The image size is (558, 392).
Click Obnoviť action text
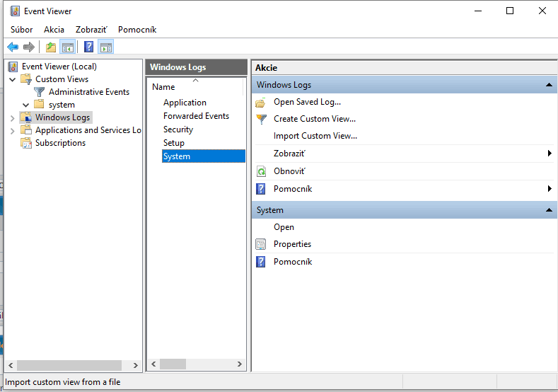pyautogui.click(x=289, y=171)
